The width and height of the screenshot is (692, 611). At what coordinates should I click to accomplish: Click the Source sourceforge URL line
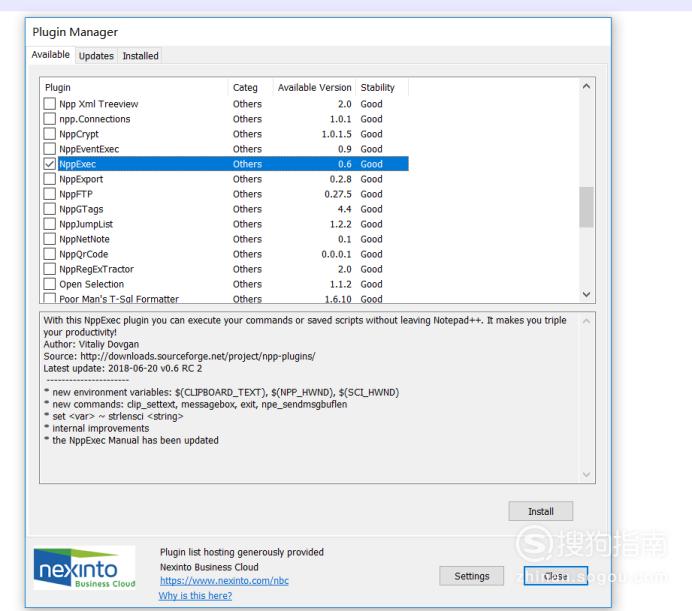[179, 356]
